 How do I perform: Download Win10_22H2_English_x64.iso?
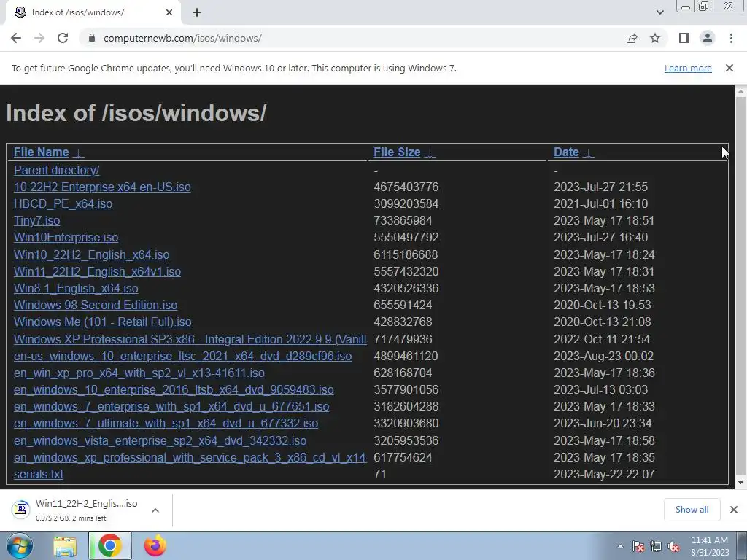point(91,254)
